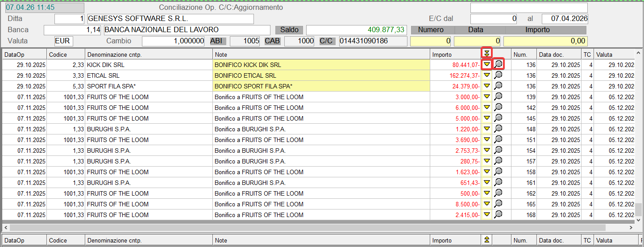Image resolution: width=644 pixels, height=247 pixels.
Task: Select the BONIFICO ETICAL SRL note cell
Action: tap(321, 75)
